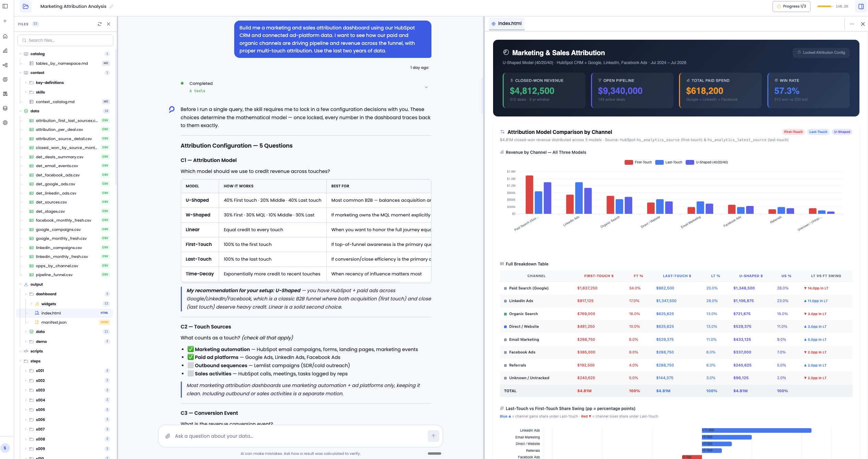The width and height of the screenshot is (868, 459).
Task: Toggle the right preview panel icon
Action: 861,6
